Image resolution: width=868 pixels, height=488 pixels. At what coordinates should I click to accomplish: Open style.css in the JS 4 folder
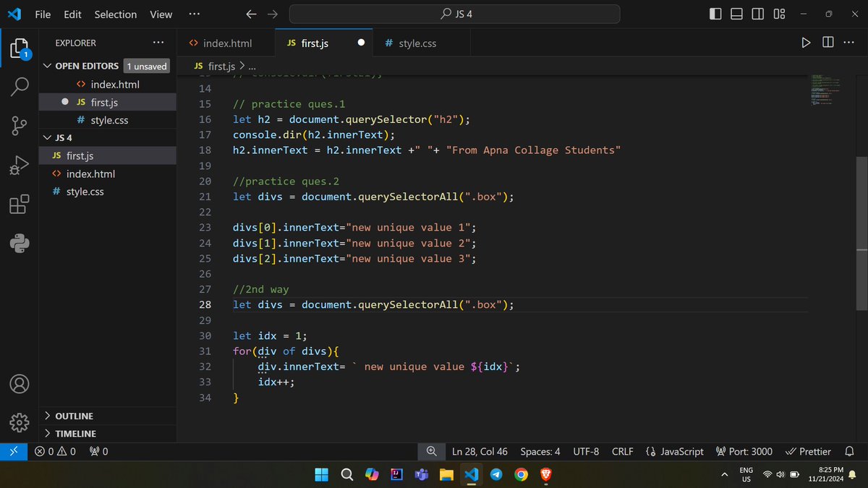[108, 192]
